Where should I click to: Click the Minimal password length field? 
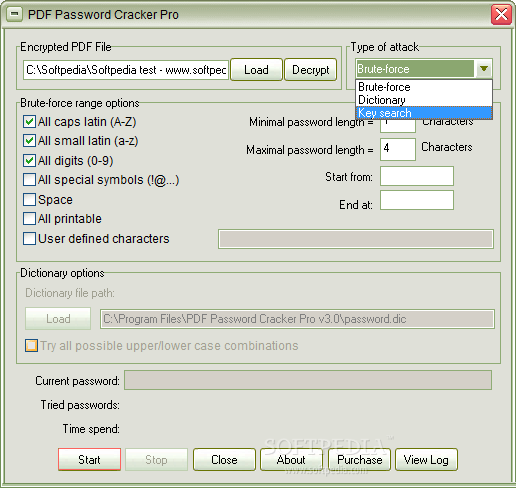398,126
